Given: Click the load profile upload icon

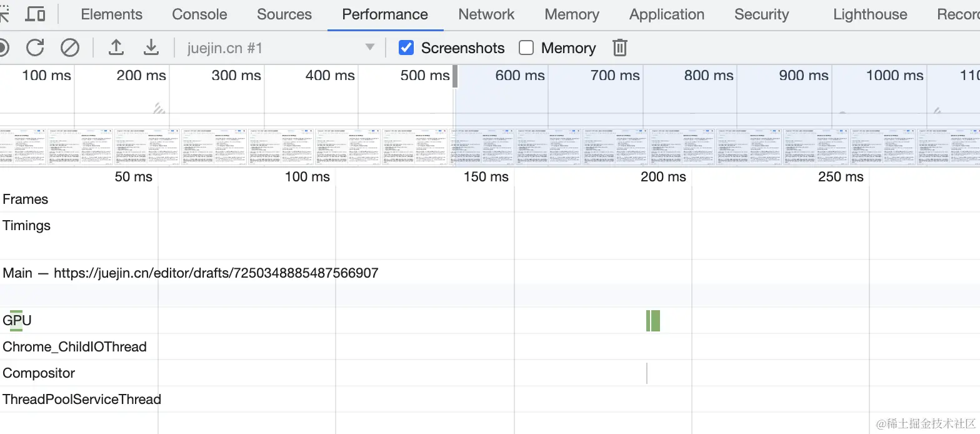Looking at the screenshot, I should click(116, 48).
